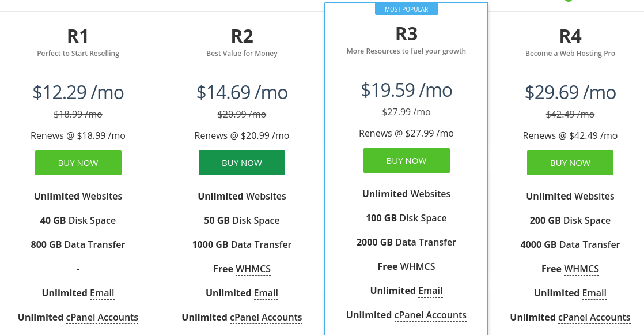This screenshot has height=335, width=644.
Task: Click the $14.69 /mo price for R2
Action: (x=242, y=92)
